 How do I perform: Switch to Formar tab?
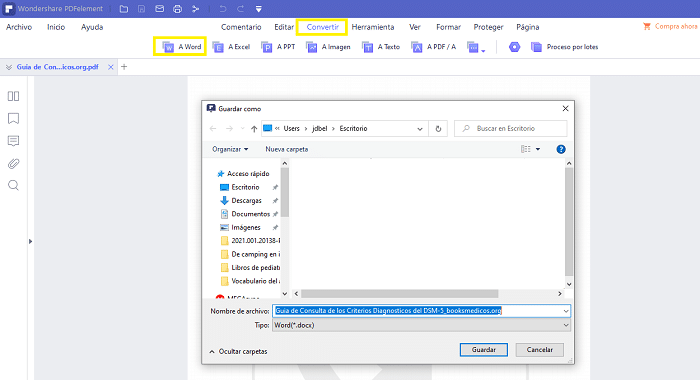(x=448, y=27)
